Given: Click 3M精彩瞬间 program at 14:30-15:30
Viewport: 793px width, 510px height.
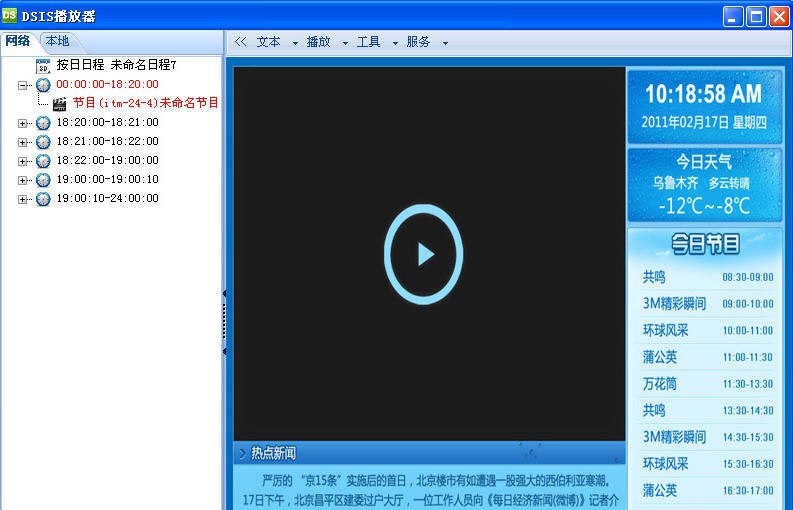Looking at the screenshot, I should pos(707,437).
